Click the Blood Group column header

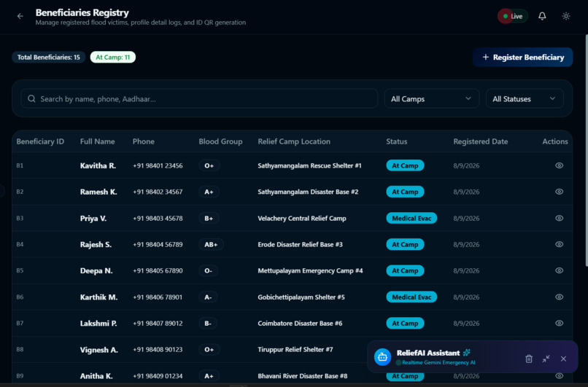tap(220, 141)
